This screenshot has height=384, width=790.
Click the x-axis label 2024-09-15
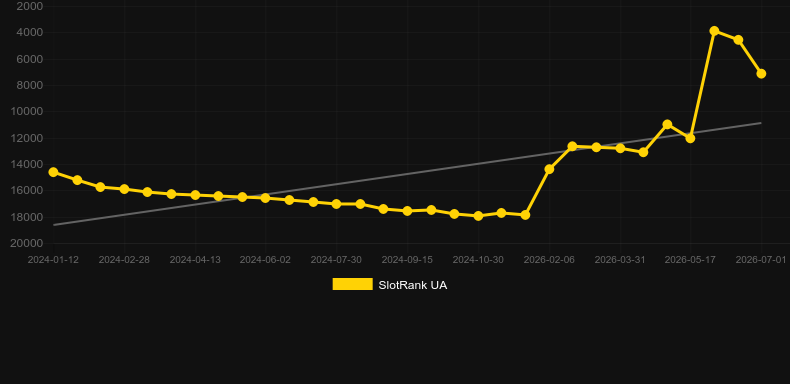click(x=407, y=260)
